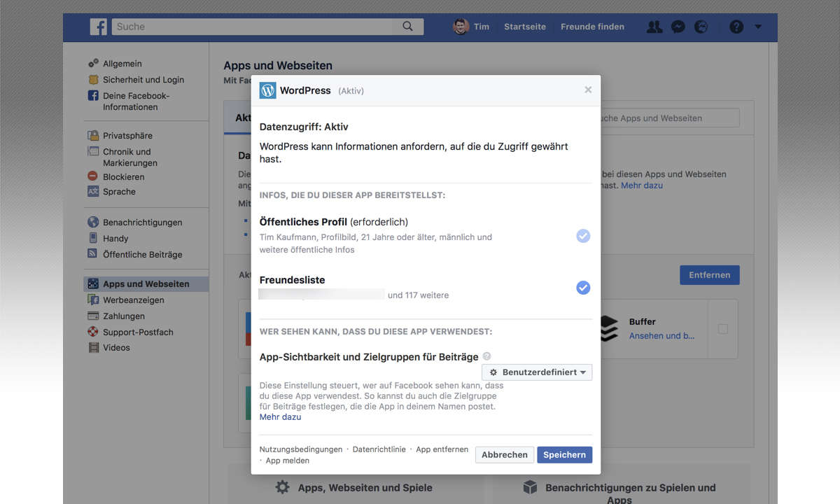The height and width of the screenshot is (504, 840).
Task: Open Zahlungen settings
Action: (x=124, y=316)
